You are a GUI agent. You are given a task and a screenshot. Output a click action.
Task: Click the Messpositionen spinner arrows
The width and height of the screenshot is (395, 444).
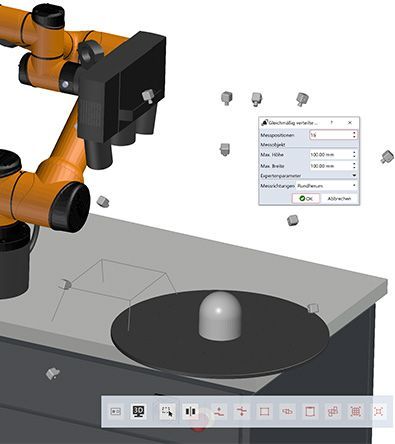pos(354,135)
